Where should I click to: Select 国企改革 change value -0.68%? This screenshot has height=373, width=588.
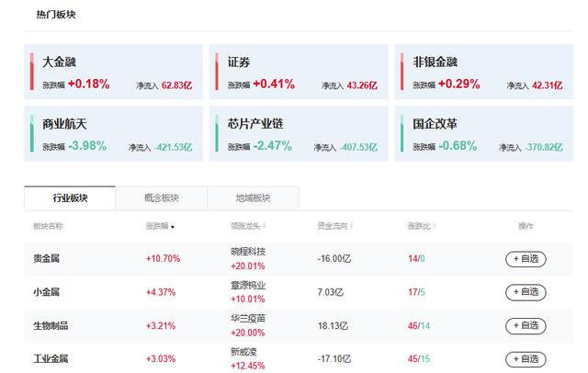(458, 146)
